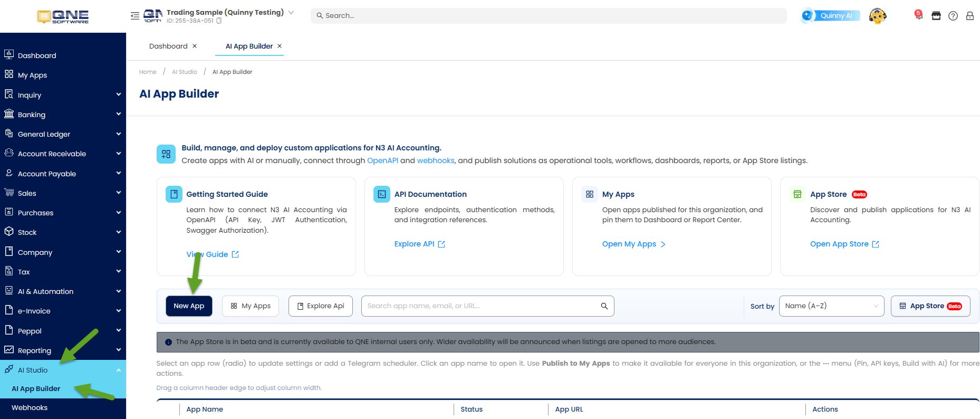Open AI App Builder in the sidebar
The height and width of the screenshot is (419, 980).
tap(36, 389)
